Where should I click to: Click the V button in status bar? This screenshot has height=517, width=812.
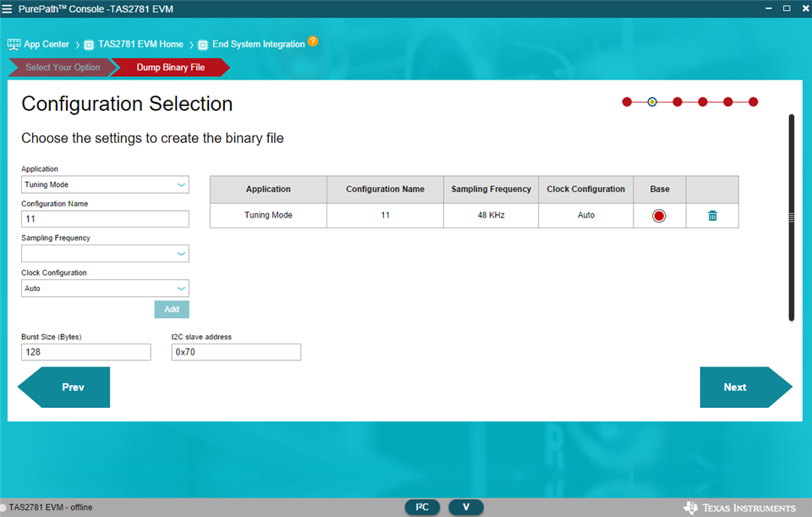(x=465, y=507)
